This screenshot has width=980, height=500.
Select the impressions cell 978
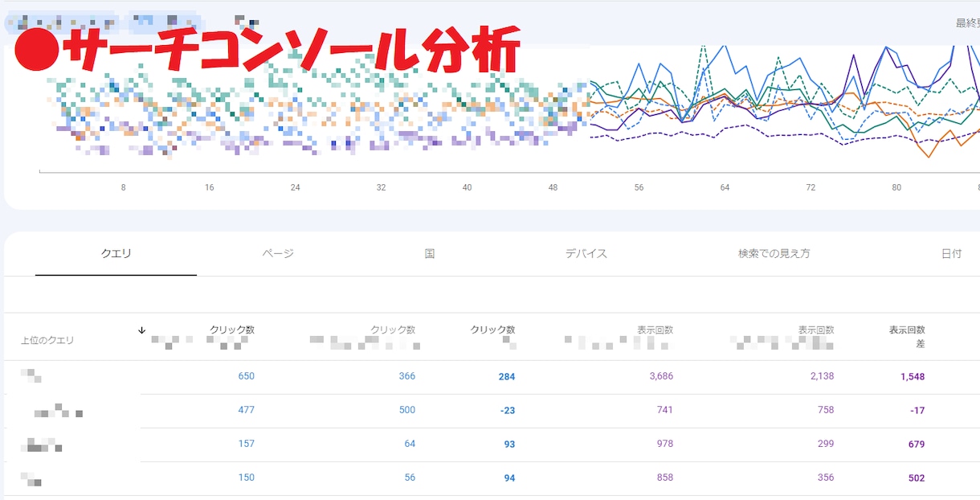tap(664, 444)
